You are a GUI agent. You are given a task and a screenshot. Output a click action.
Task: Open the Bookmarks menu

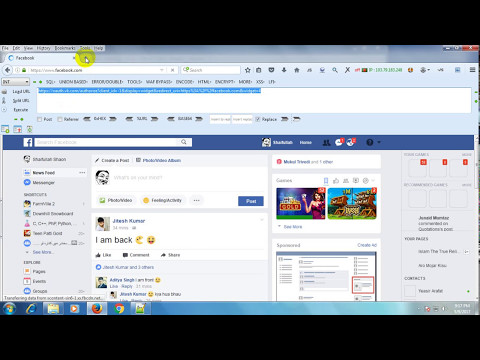(65, 48)
